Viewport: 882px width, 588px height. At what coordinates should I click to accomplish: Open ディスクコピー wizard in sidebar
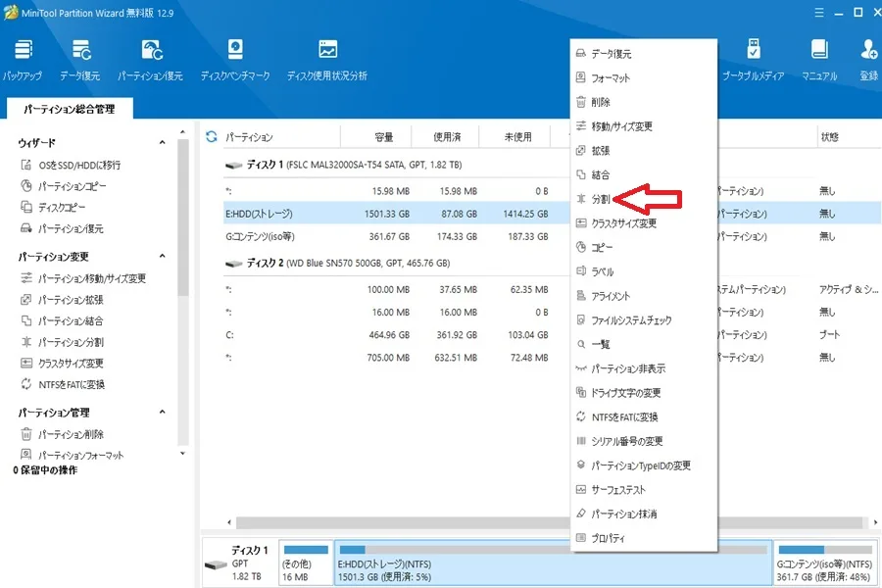point(53,208)
